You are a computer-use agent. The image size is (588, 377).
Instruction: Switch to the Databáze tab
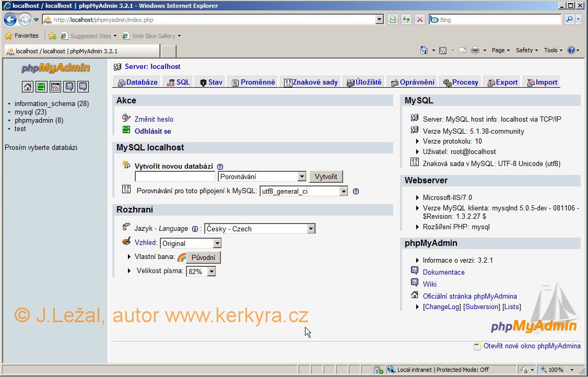pos(137,82)
